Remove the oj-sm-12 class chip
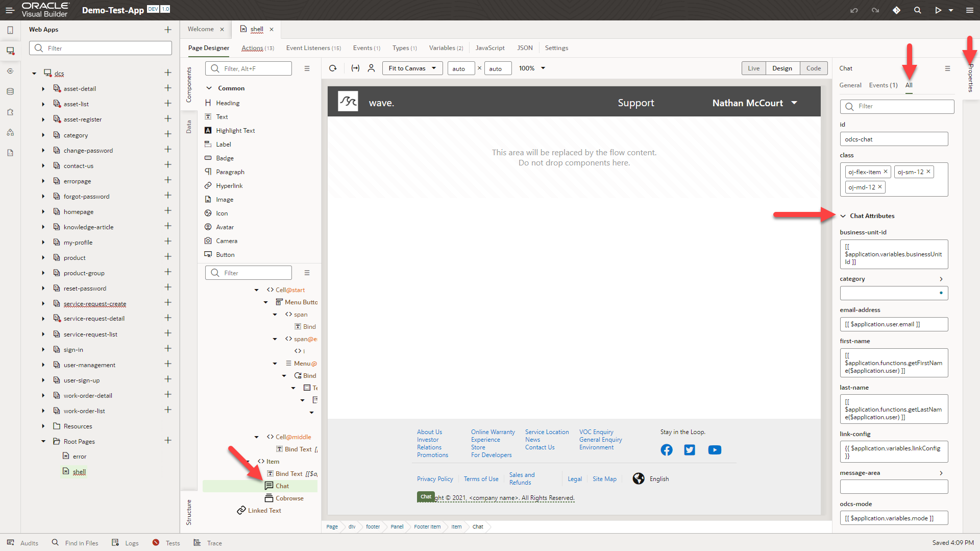 [x=928, y=172]
